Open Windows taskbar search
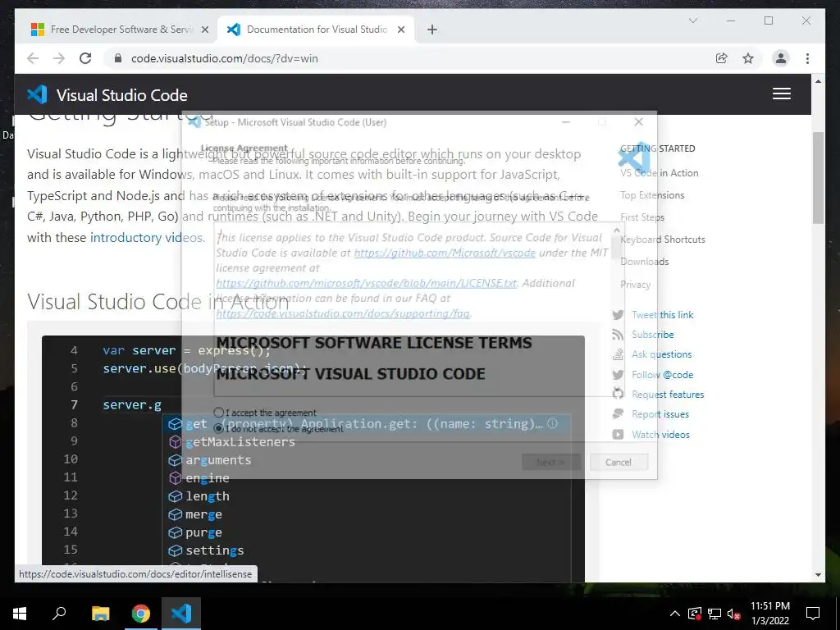Screen dimensions: 840x630 tap(59, 614)
